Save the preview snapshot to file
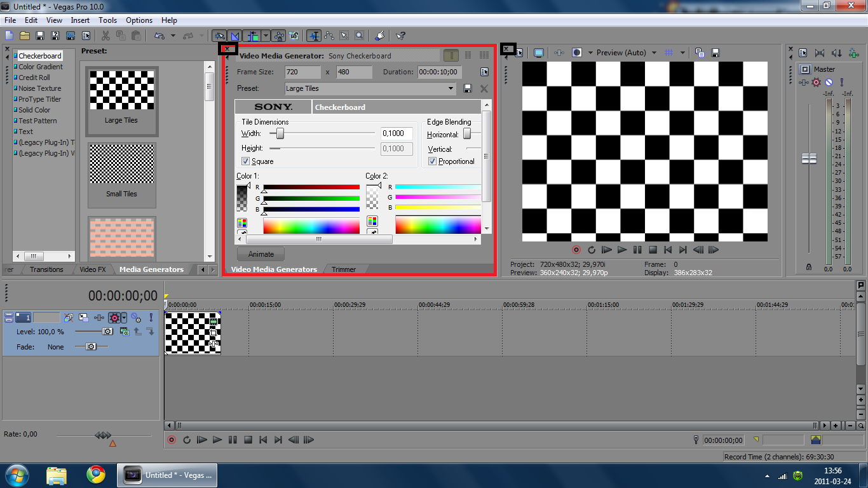This screenshot has height=488, width=868. tap(715, 53)
